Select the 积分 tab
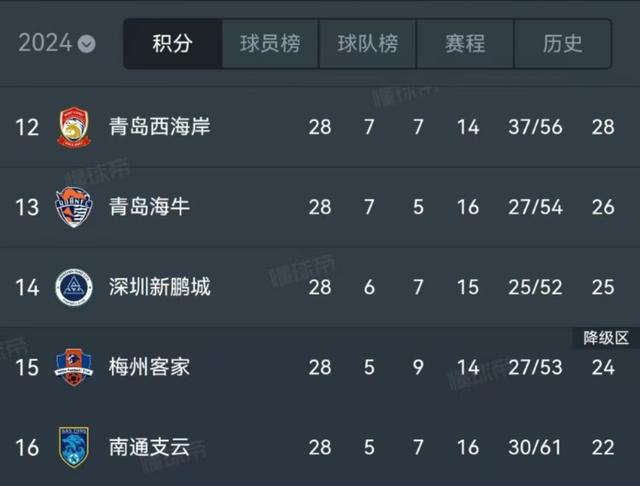640x486 pixels. pos(173,44)
